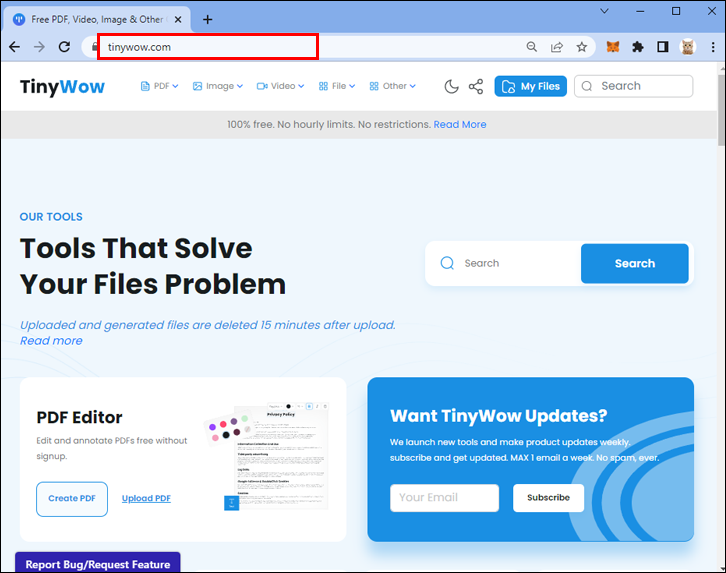The image size is (726, 573).
Task: Open the Extensions puzzle icon
Action: pos(638,47)
